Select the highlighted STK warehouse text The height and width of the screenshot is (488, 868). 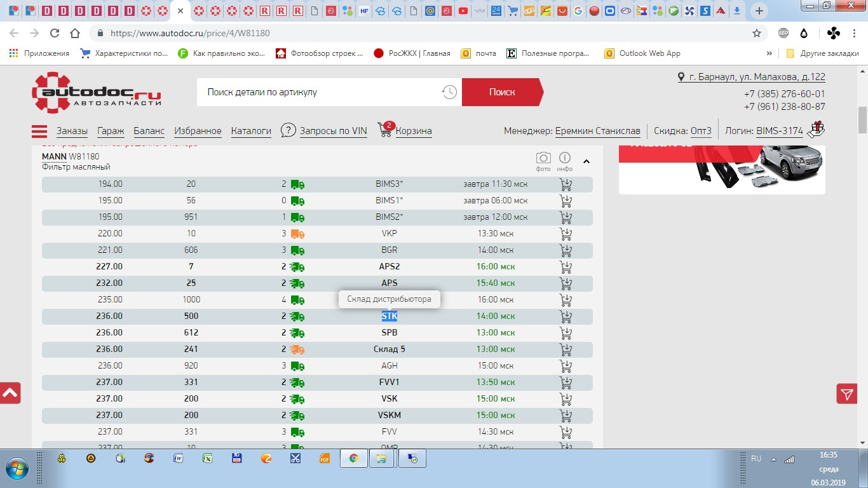[389, 316]
